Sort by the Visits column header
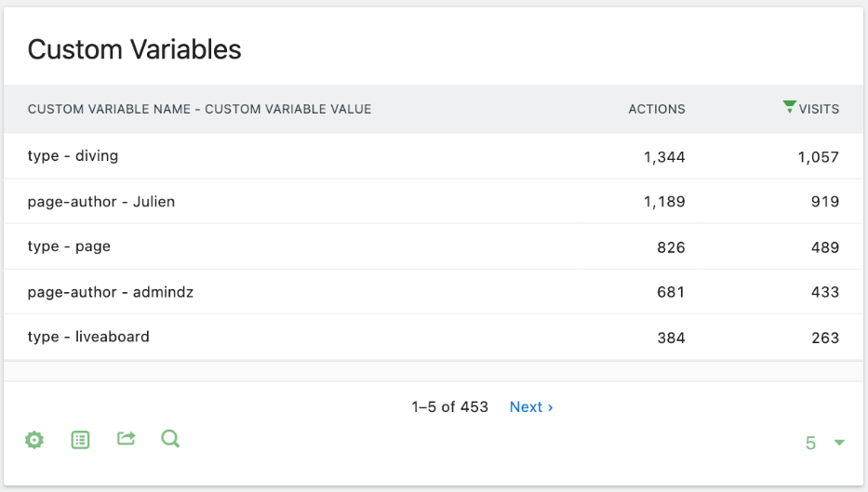The image size is (868, 492). point(819,109)
